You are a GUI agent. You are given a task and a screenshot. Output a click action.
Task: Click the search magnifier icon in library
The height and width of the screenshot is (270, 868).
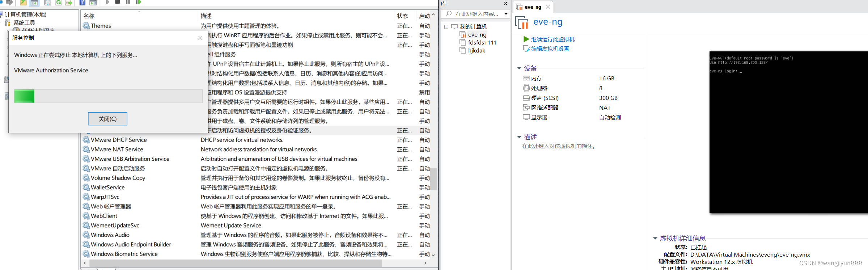tap(449, 14)
